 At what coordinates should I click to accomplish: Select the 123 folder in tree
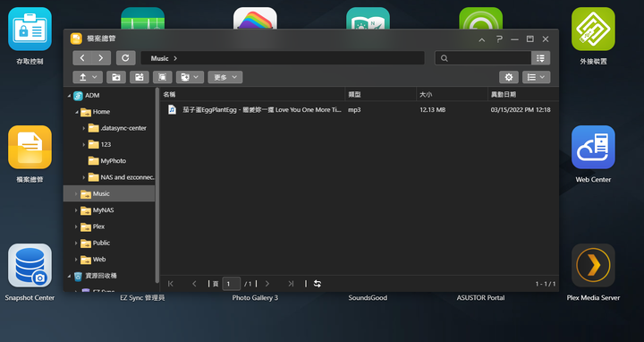tap(106, 145)
